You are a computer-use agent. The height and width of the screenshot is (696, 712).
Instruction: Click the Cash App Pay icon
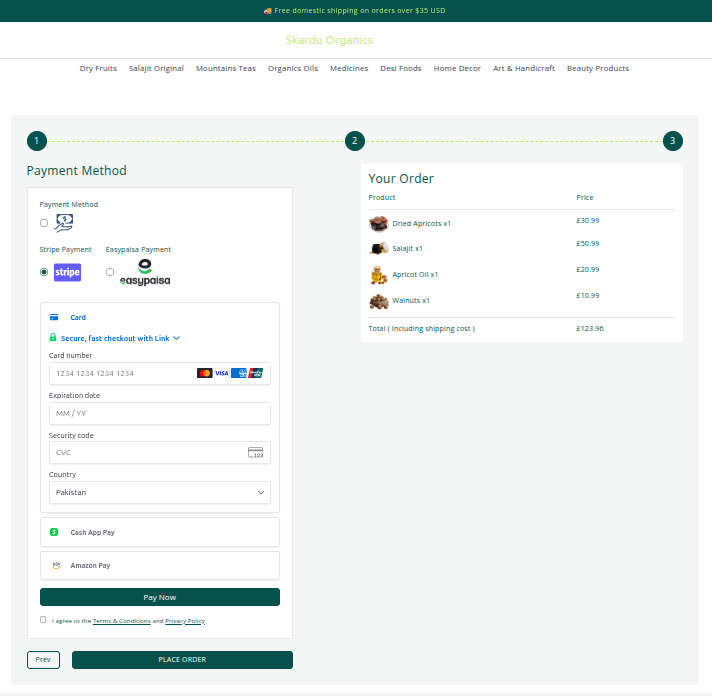(54, 532)
